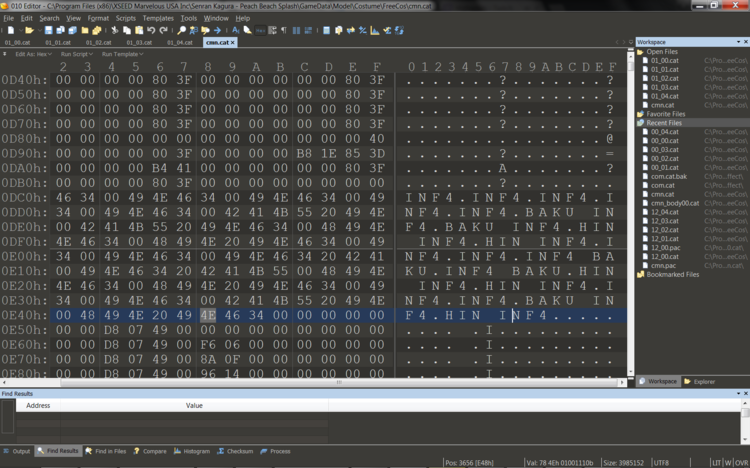Redo the edit with the toolbar arrow

(164, 30)
